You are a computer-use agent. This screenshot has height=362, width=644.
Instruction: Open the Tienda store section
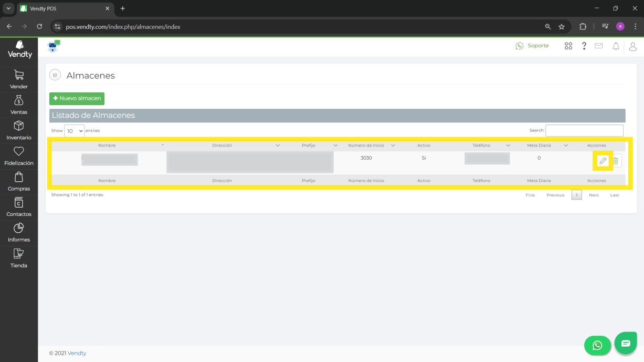pyautogui.click(x=19, y=258)
